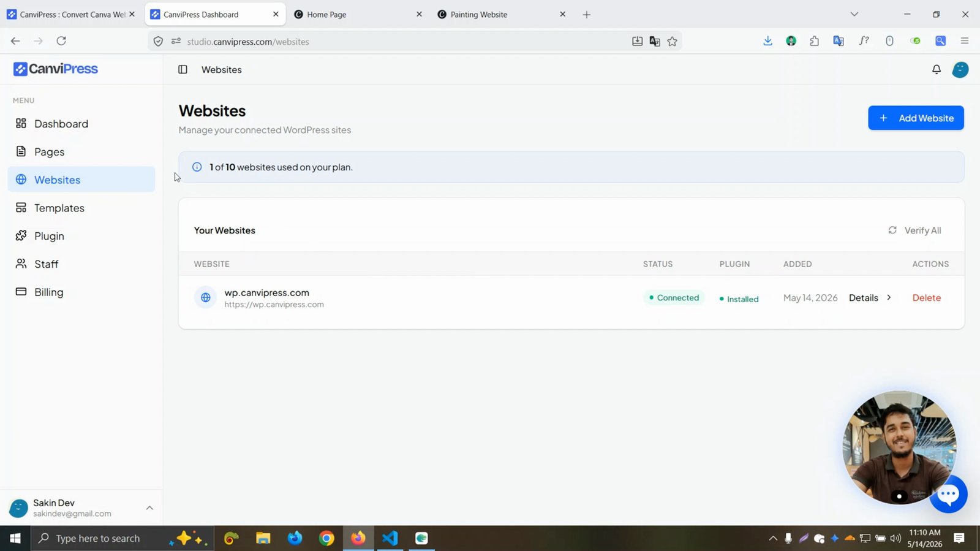
Task: Click the CanviPress logo
Action: 56,69
